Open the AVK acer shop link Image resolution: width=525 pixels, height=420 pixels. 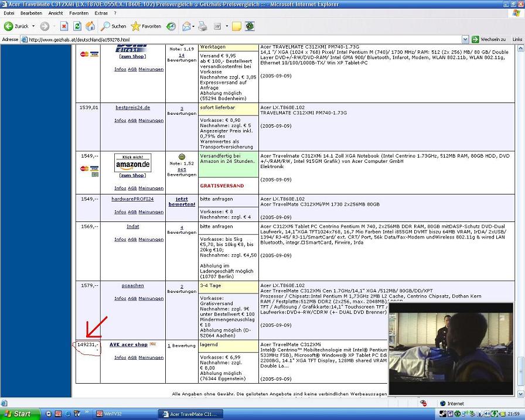tap(128, 344)
